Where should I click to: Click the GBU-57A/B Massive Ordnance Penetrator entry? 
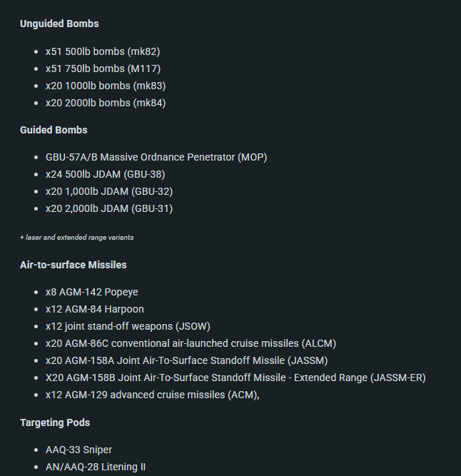click(156, 157)
